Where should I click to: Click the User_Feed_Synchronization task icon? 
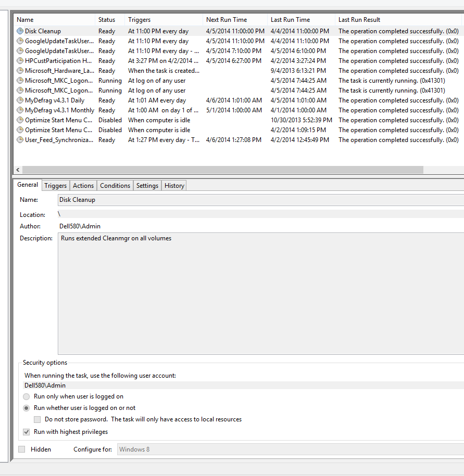click(20, 140)
